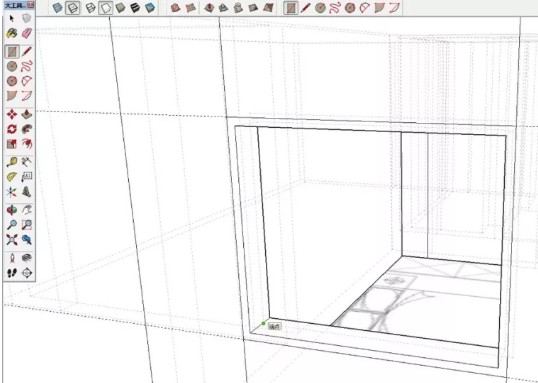The height and width of the screenshot is (383, 538).
Task: Select the Scale tool
Action: [x=12, y=144]
